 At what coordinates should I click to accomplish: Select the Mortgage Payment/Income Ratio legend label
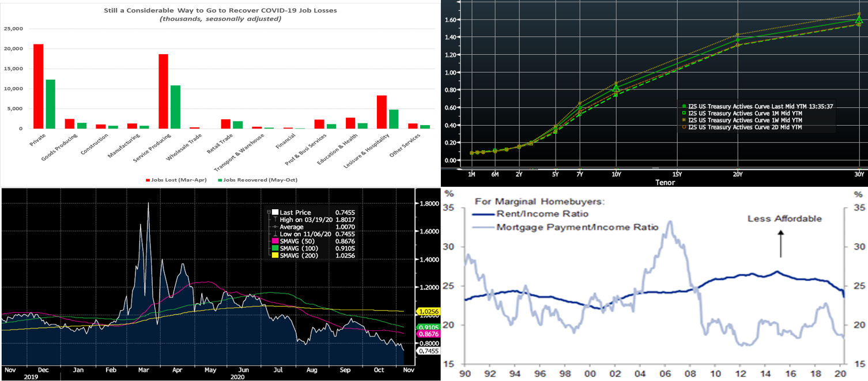(x=576, y=227)
